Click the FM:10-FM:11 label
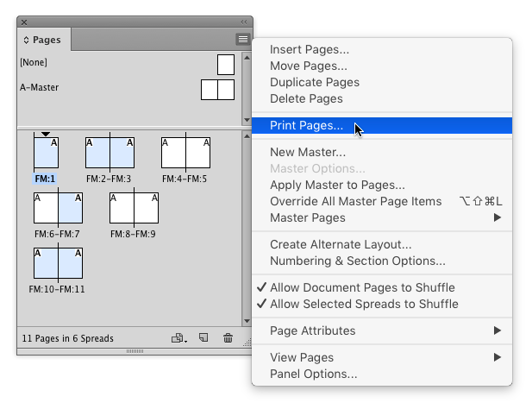532x409 pixels. coord(57,289)
